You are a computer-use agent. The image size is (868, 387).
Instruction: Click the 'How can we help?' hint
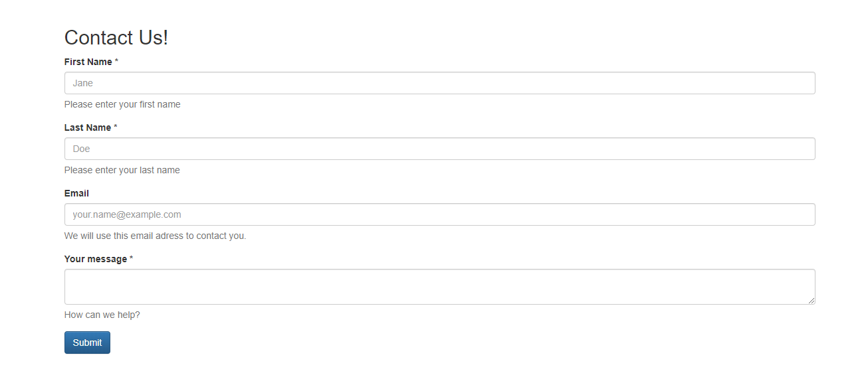[102, 315]
